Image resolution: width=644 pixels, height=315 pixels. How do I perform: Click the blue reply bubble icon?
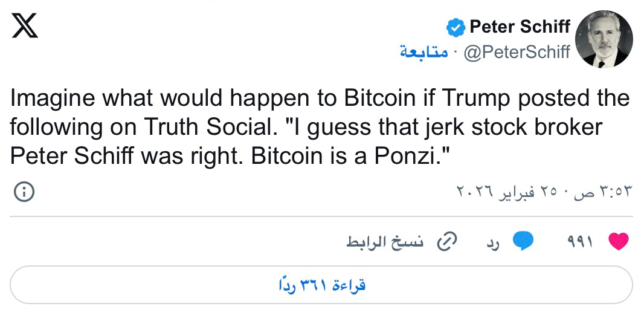[523, 242]
